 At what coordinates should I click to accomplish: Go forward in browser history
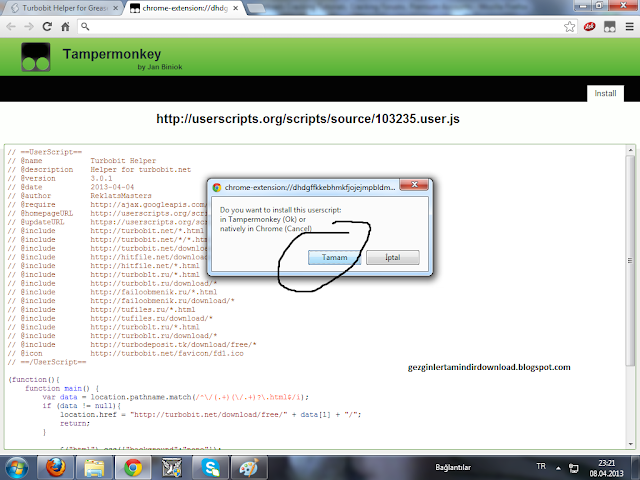coord(29,27)
